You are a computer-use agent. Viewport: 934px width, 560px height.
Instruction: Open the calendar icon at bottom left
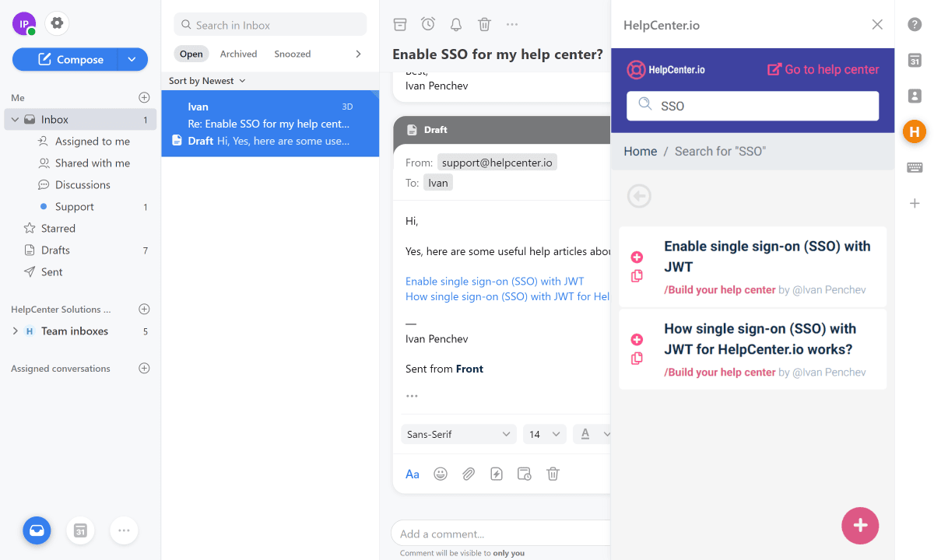coord(80,530)
